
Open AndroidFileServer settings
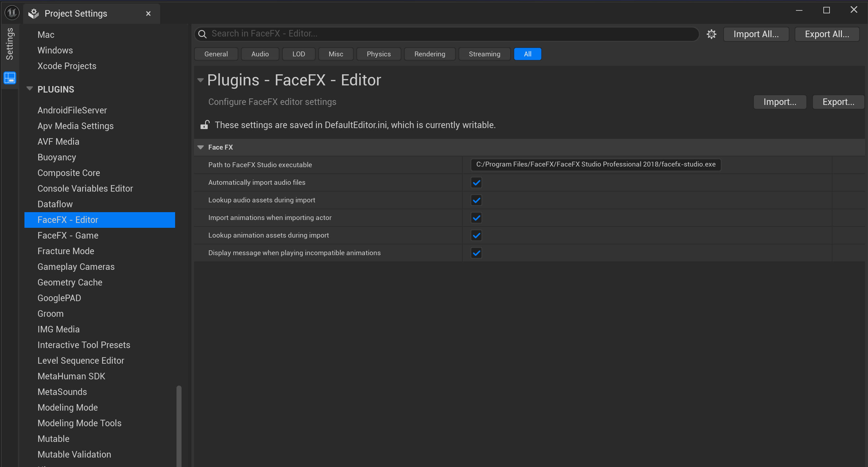pyautogui.click(x=72, y=110)
